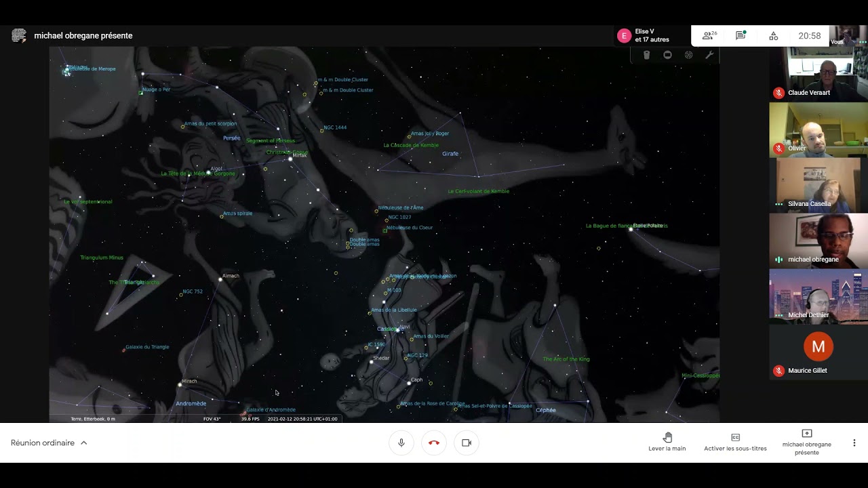Click the 'Céphée' constellation label

click(546, 410)
